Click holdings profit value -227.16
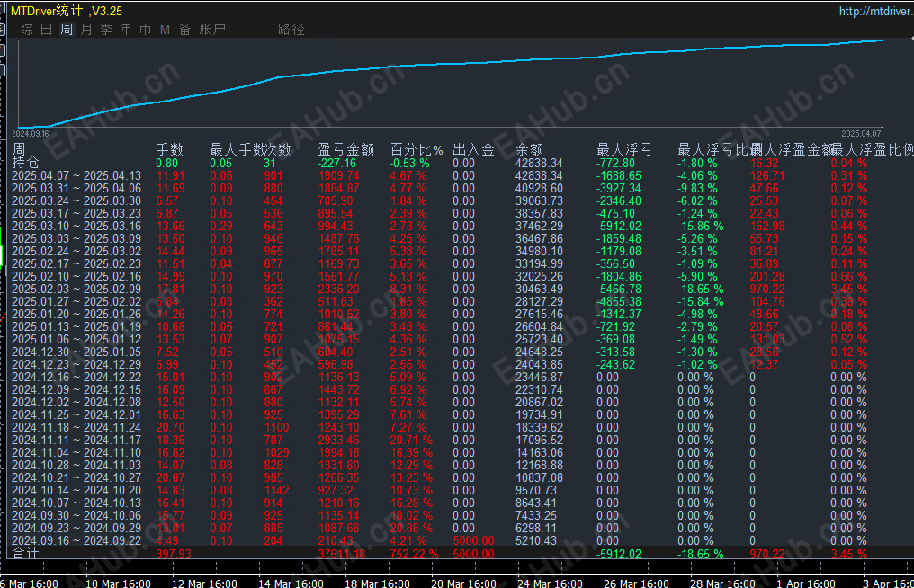Viewport: 914px width, 588px height. (337, 163)
